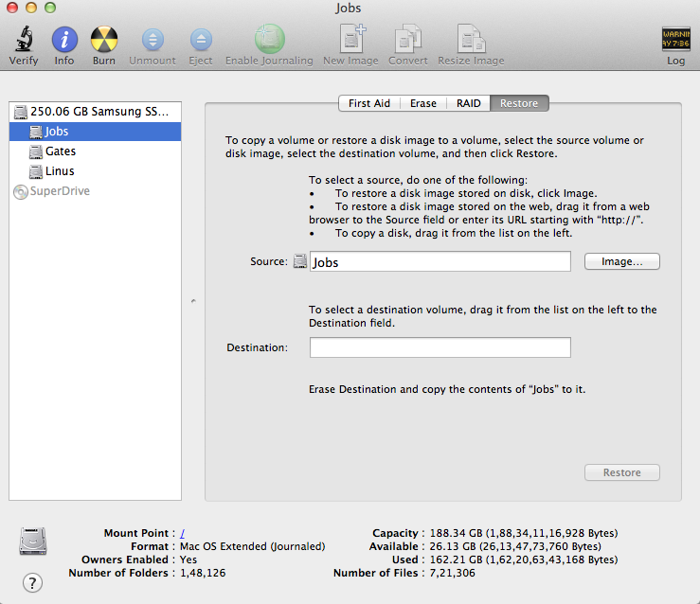Screen dimensions: 700x604
Task: Click the Eject toolbar icon
Action: coord(201,39)
